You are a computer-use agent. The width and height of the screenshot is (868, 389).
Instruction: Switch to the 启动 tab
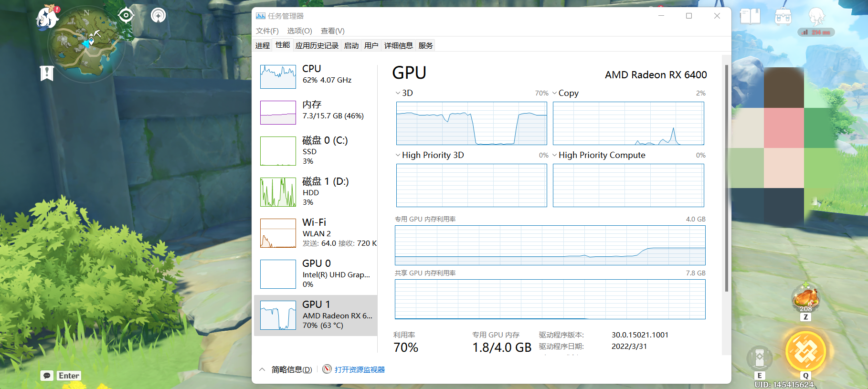351,45
